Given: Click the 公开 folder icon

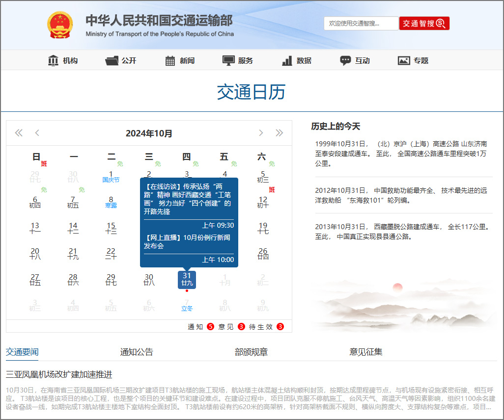Looking at the screenshot, I should [112, 60].
